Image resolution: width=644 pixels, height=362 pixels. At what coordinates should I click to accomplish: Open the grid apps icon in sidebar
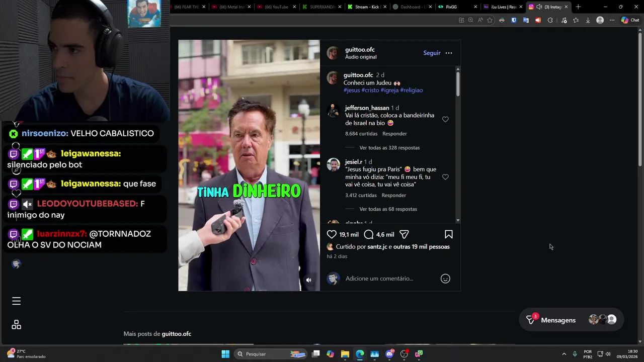(x=16, y=325)
